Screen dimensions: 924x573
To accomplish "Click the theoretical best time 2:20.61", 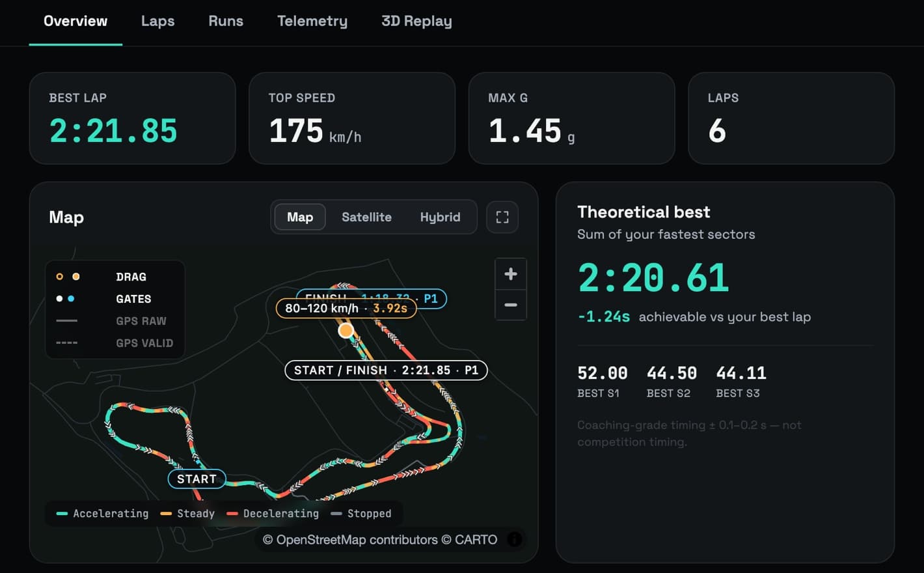I will point(653,278).
